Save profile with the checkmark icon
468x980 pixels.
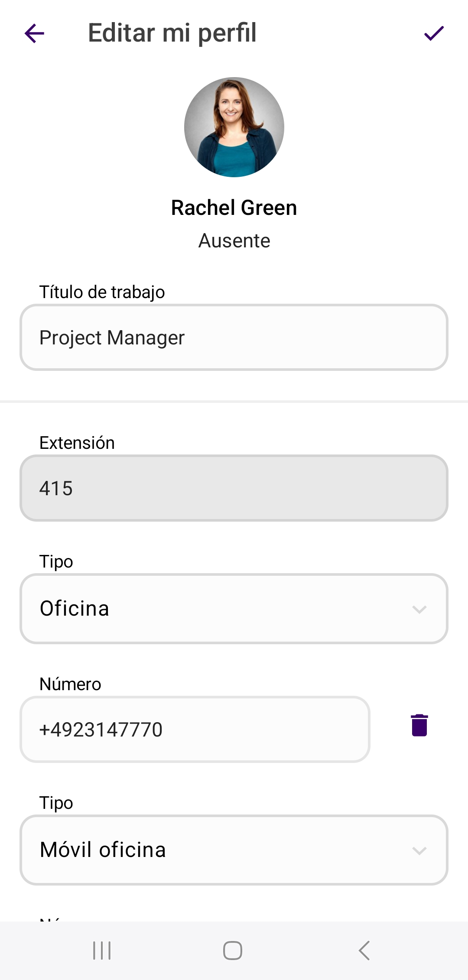(433, 33)
